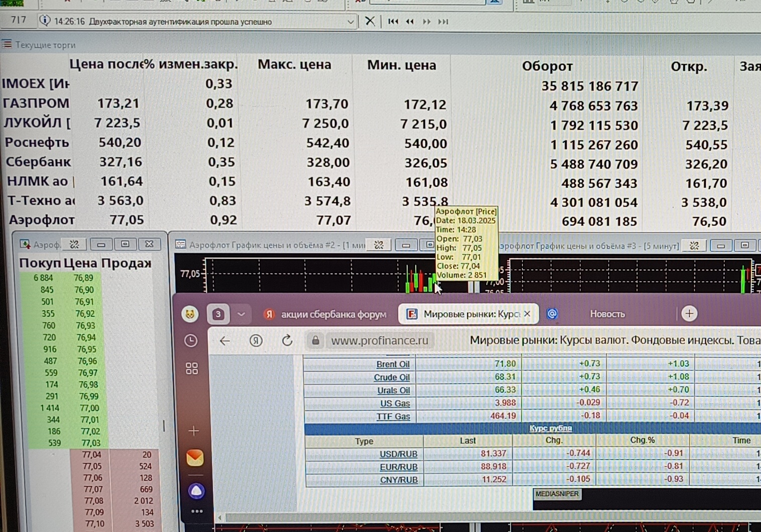
Task: Jump to the first message
Action: tap(393, 22)
